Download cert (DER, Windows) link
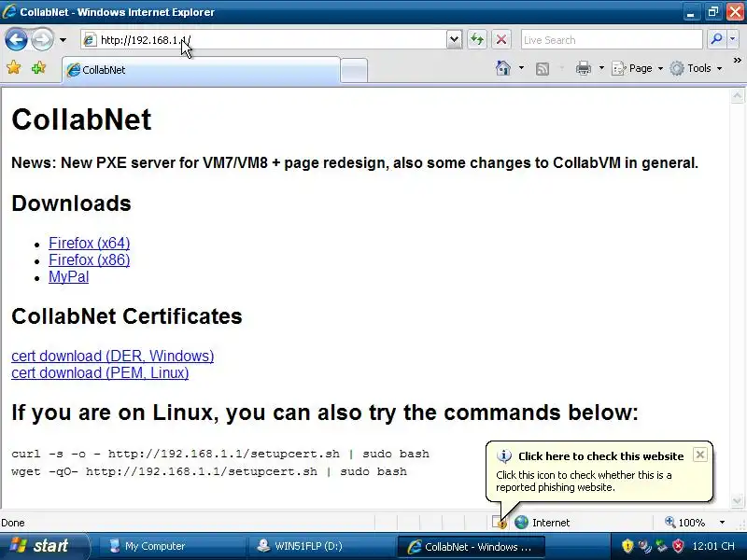The image size is (747, 560). [x=112, y=356]
